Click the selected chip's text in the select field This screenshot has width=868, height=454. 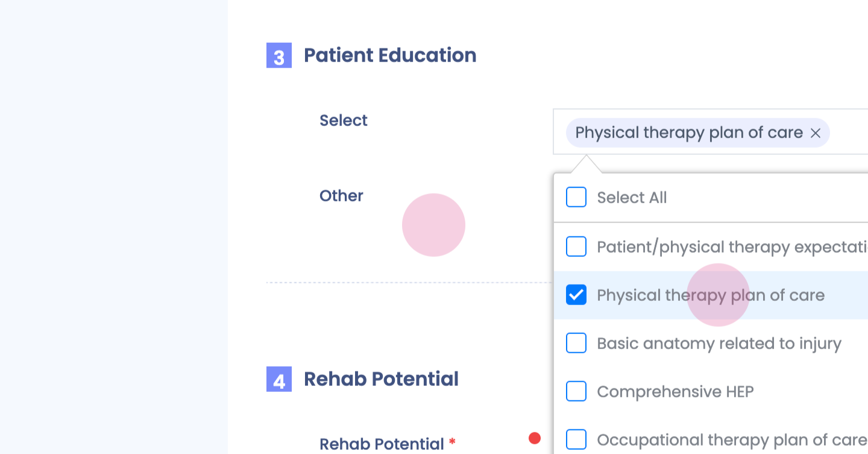click(689, 133)
